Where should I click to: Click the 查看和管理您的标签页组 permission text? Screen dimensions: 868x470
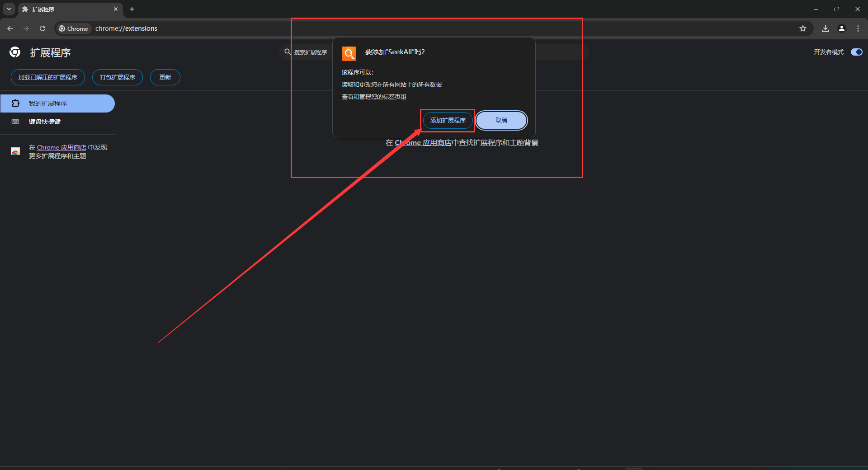pyautogui.click(x=374, y=97)
